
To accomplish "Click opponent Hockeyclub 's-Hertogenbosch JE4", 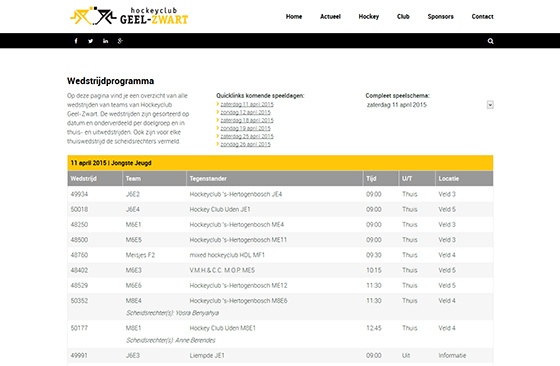I will click(235, 194).
